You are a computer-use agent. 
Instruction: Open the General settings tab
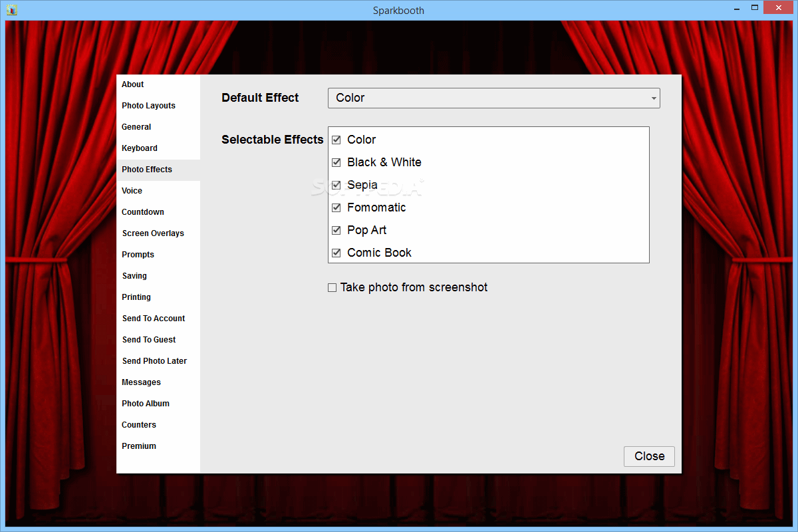pyautogui.click(x=158, y=127)
